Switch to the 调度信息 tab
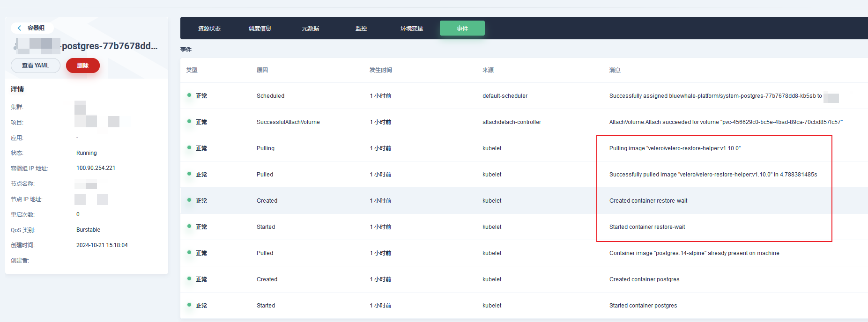The image size is (868, 322). coord(260,29)
